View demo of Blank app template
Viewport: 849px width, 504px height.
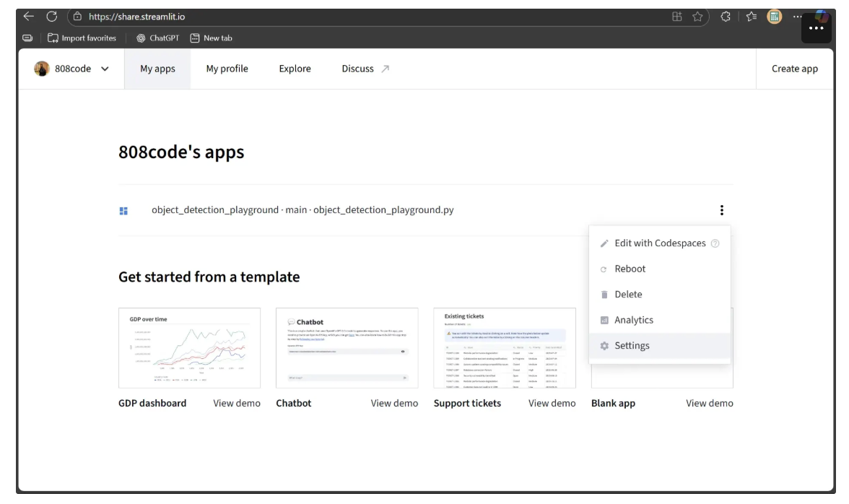pyautogui.click(x=709, y=404)
